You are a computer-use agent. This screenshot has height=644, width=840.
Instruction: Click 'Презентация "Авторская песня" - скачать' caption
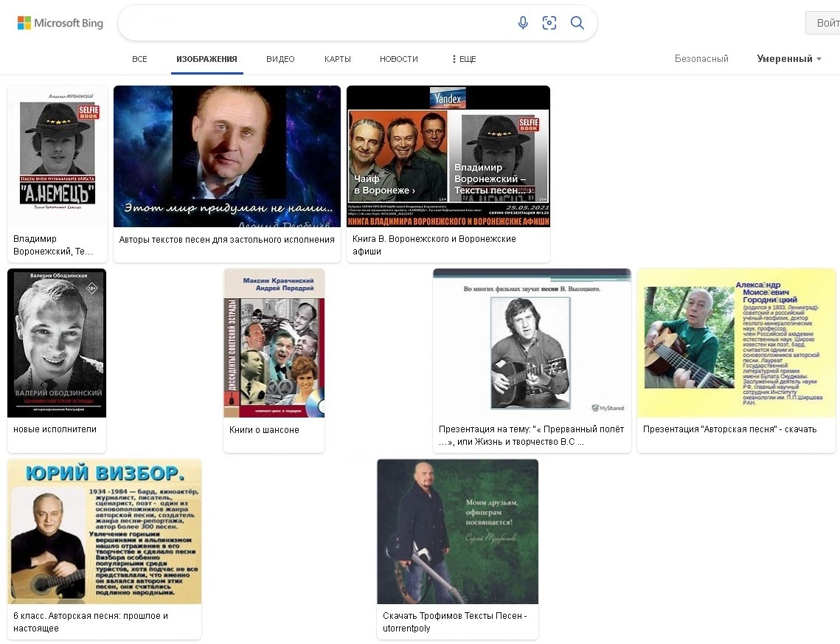pyautogui.click(x=729, y=429)
